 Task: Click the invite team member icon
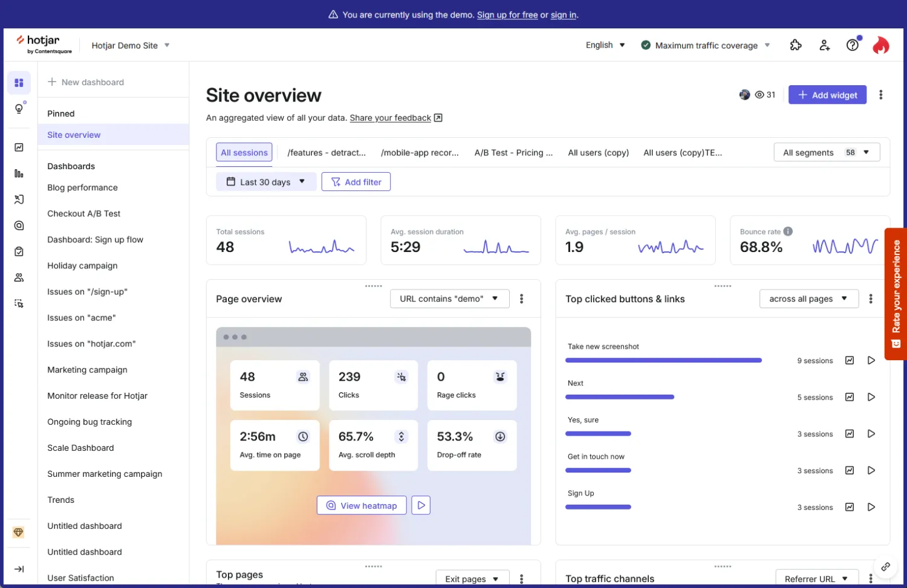point(825,45)
